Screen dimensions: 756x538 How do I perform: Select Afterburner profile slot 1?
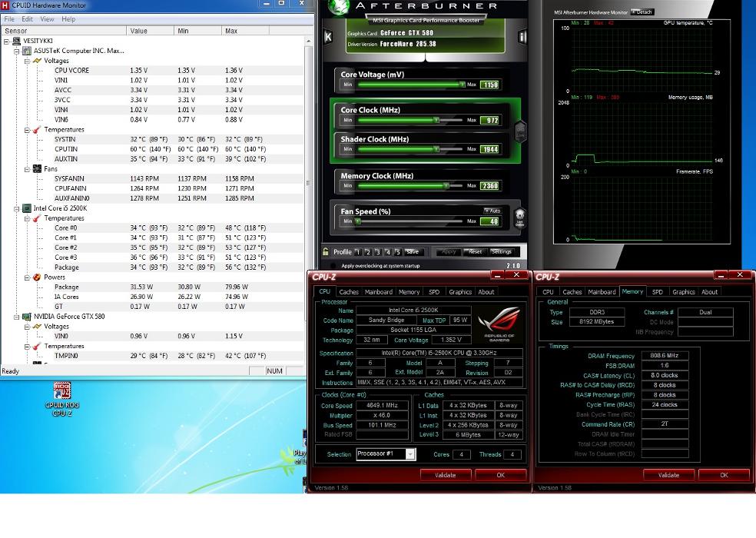(x=358, y=252)
